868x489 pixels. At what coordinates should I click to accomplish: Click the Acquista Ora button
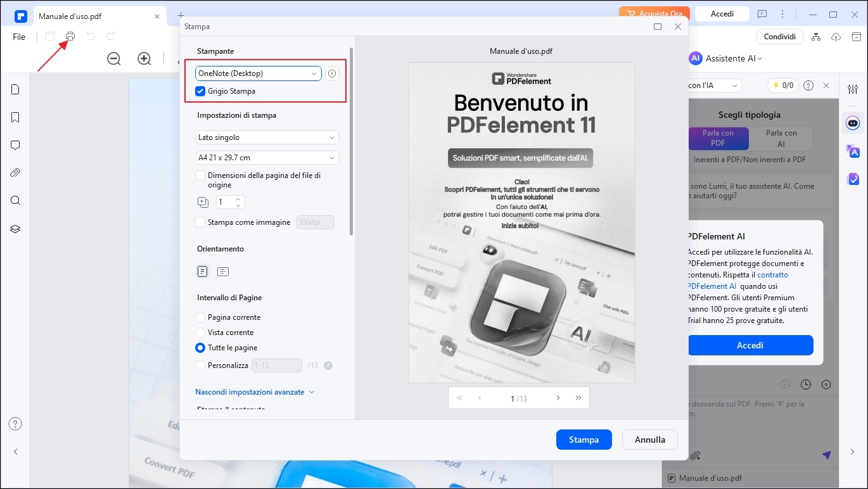coord(654,14)
